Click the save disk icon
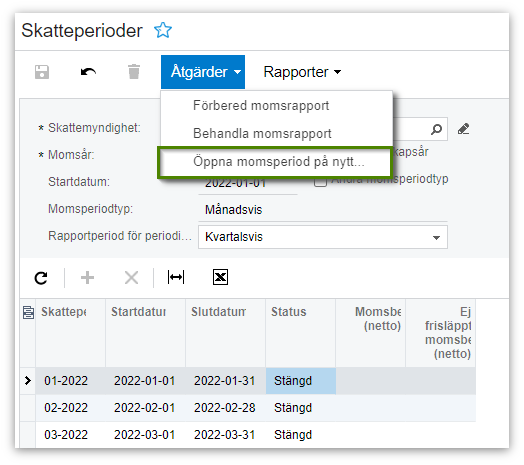The height and width of the screenshot is (465, 524). click(42, 72)
